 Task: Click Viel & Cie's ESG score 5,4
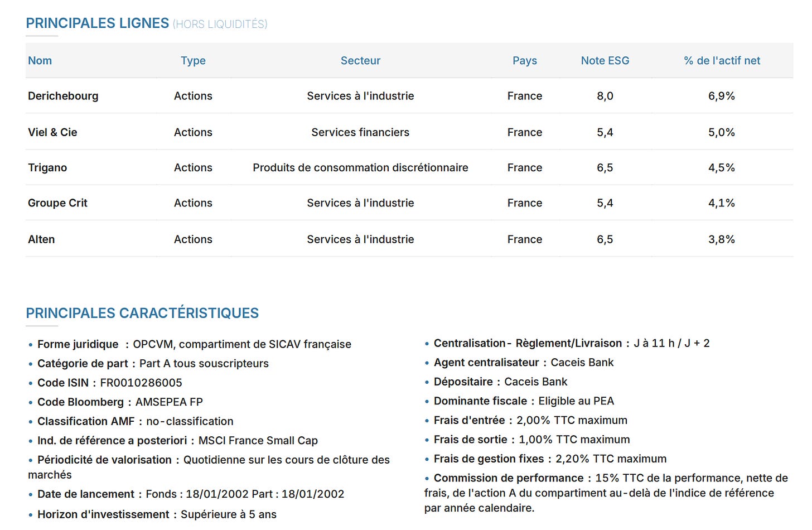click(x=605, y=132)
